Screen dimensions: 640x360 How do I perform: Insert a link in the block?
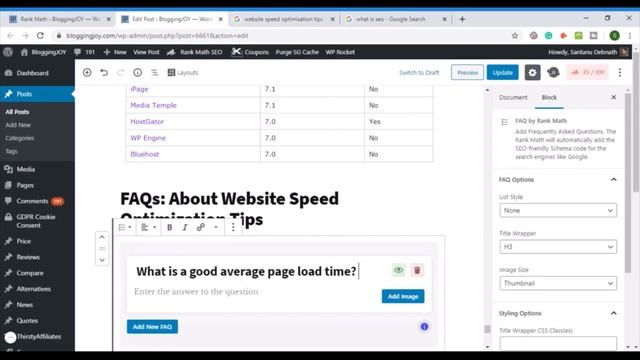pyautogui.click(x=200, y=227)
